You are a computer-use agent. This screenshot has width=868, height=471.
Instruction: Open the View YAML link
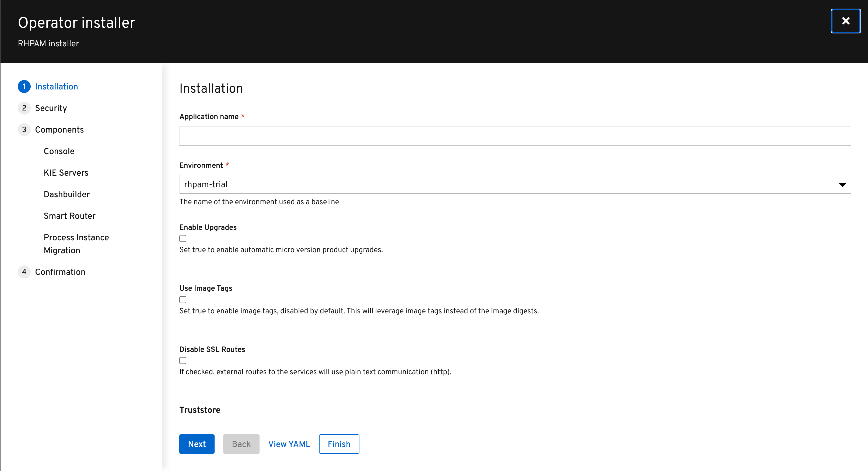pyautogui.click(x=289, y=444)
